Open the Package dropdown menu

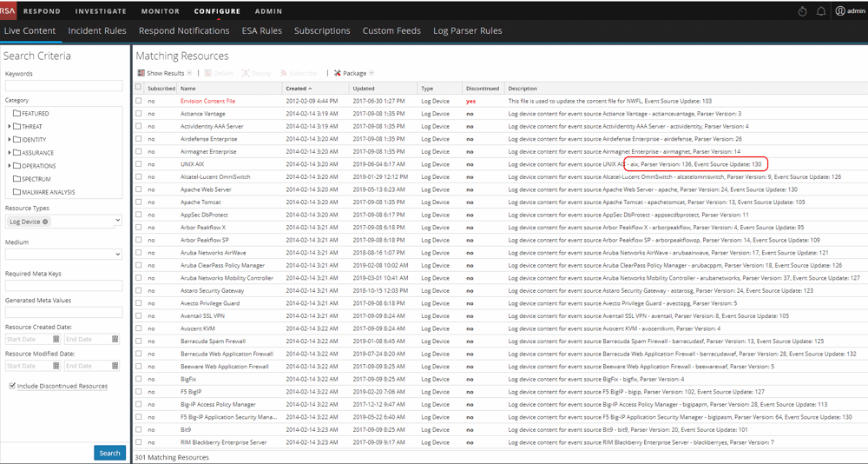point(354,73)
